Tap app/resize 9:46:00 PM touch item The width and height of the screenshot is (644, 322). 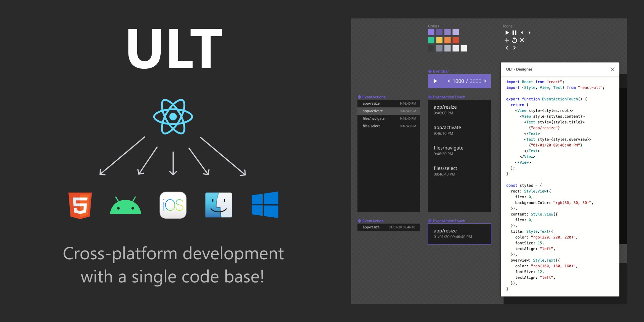460,110
